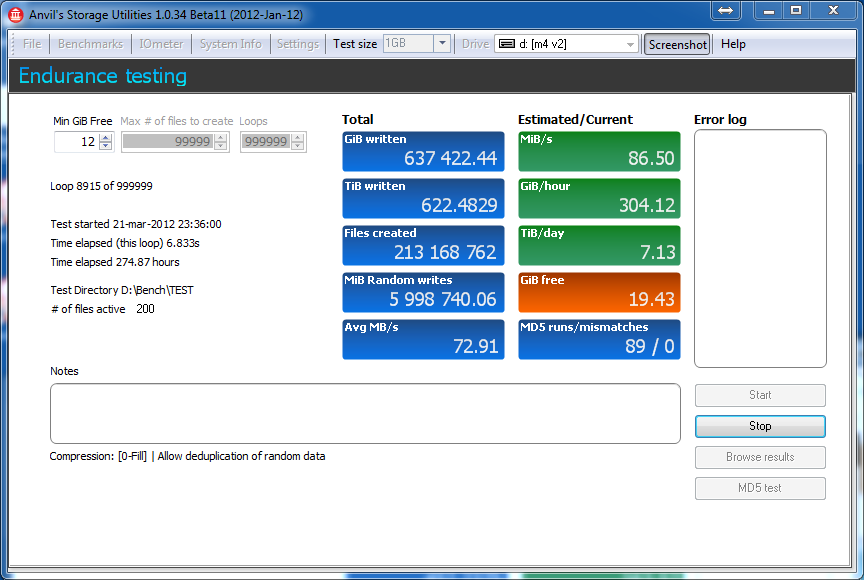Click the 'Loop 8915 of 999999' text
Viewport: 864px width, 580px height.
pos(101,186)
